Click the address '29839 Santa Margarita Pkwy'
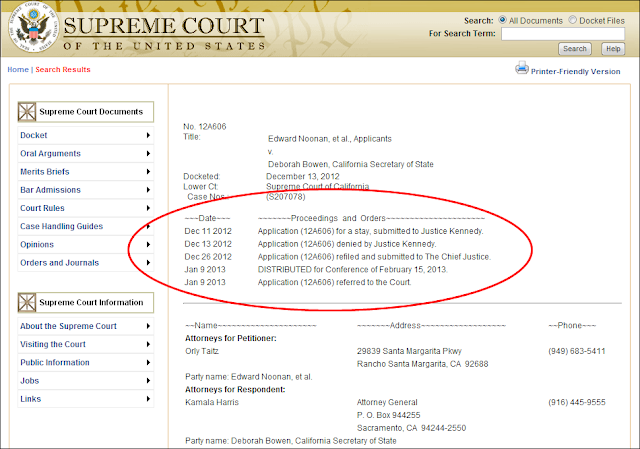The height and width of the screenshot is (449, 640). [x=409, y=351]
